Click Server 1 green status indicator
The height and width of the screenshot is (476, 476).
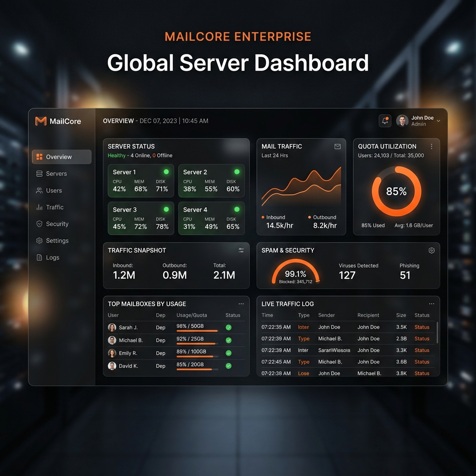(x=166, y=172)
